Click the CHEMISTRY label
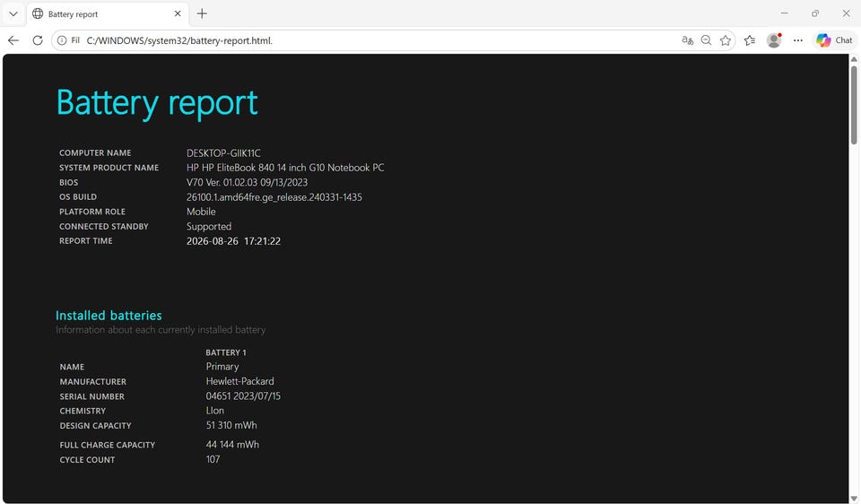The image size is (861, 504). click(x=83, y=411)
